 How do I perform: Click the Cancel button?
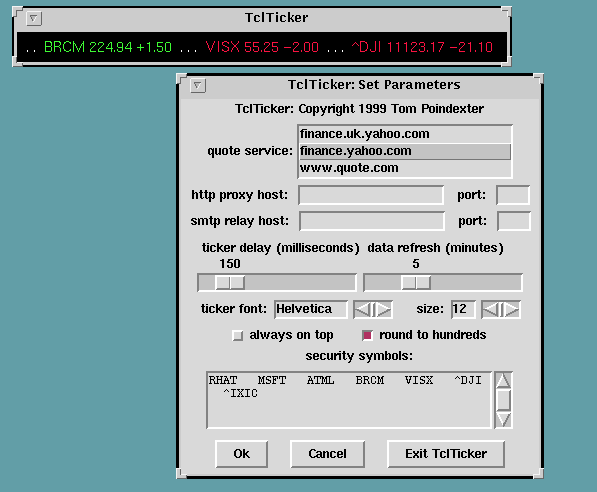(327, 454)
